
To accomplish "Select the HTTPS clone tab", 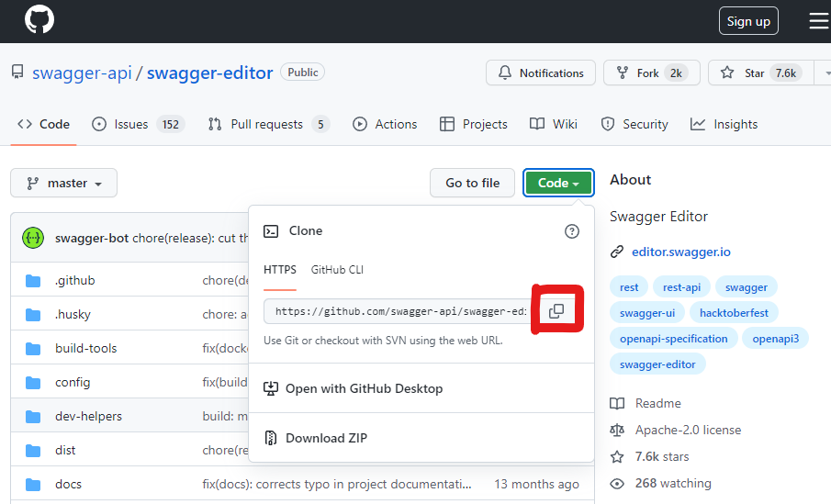I will tap(280, 270).
